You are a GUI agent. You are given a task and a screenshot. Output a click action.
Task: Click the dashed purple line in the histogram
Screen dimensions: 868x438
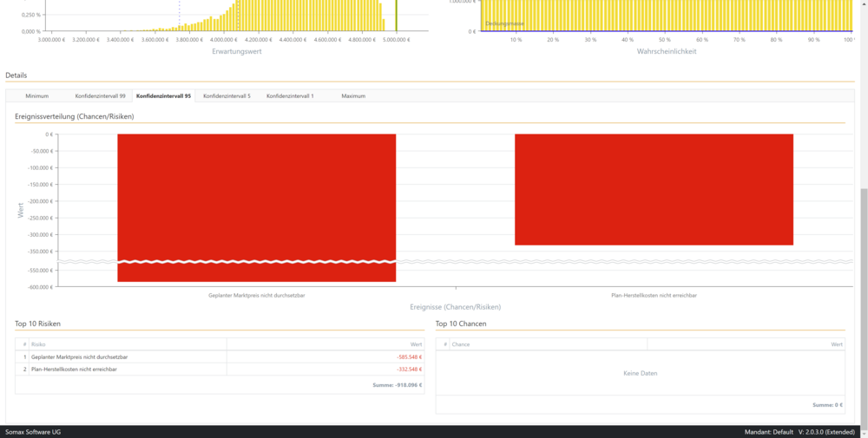click(x=180, y=16)
